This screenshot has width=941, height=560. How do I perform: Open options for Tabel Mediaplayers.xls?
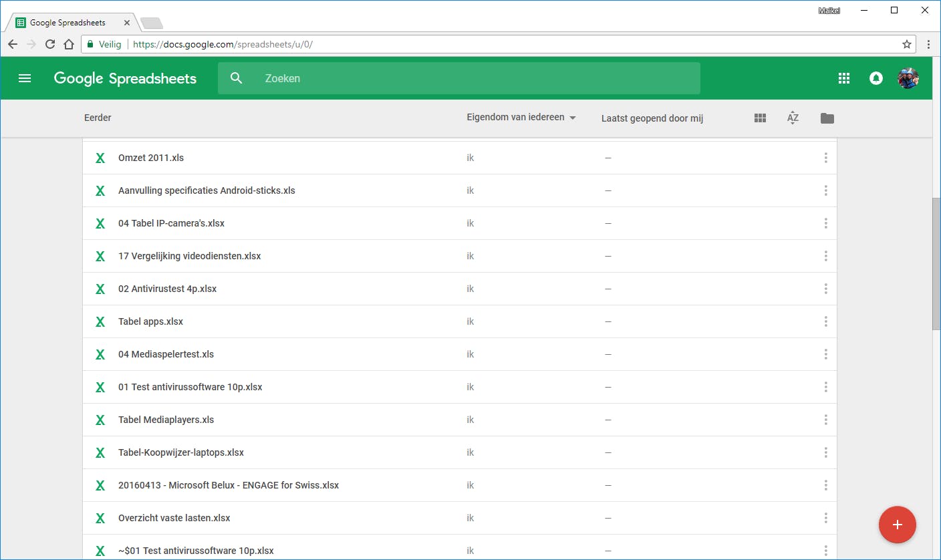825,420
